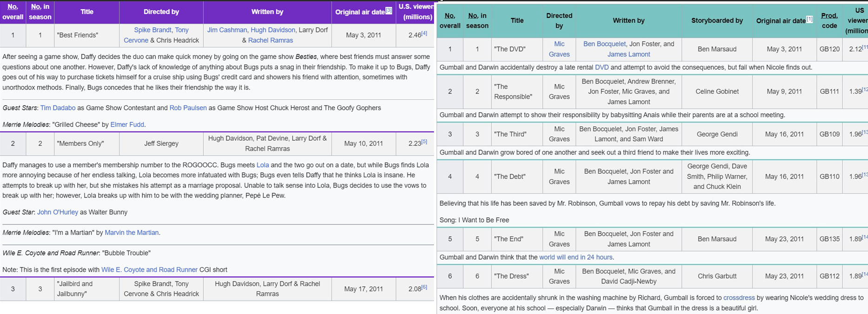Image resolution: width=868 pixels, height=314 pixels.
Task: Follow the Jim Cashman writer link
Action: (227, 30)
